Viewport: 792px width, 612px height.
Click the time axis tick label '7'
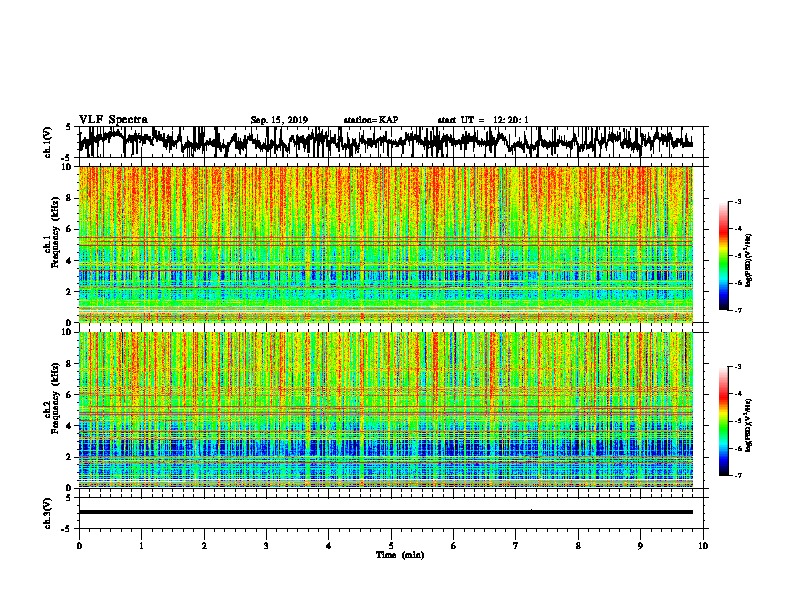tap(516, 546)
